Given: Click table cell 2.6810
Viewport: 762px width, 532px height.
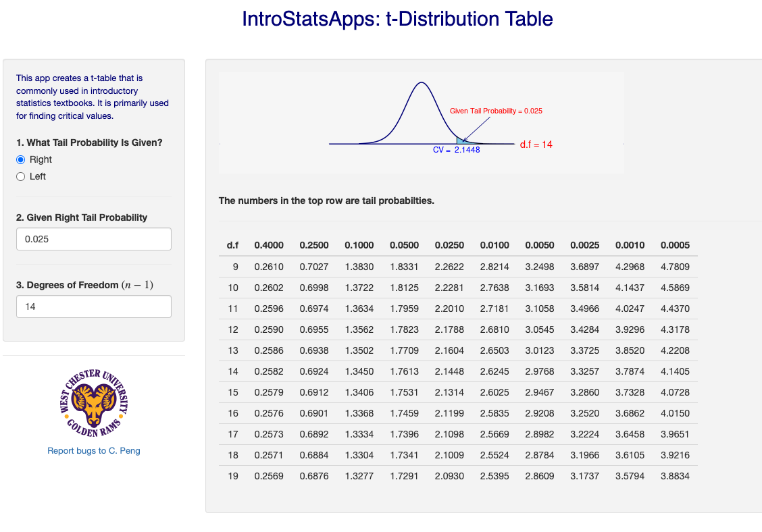Looking at the screenshot, I should click(494, 330).
